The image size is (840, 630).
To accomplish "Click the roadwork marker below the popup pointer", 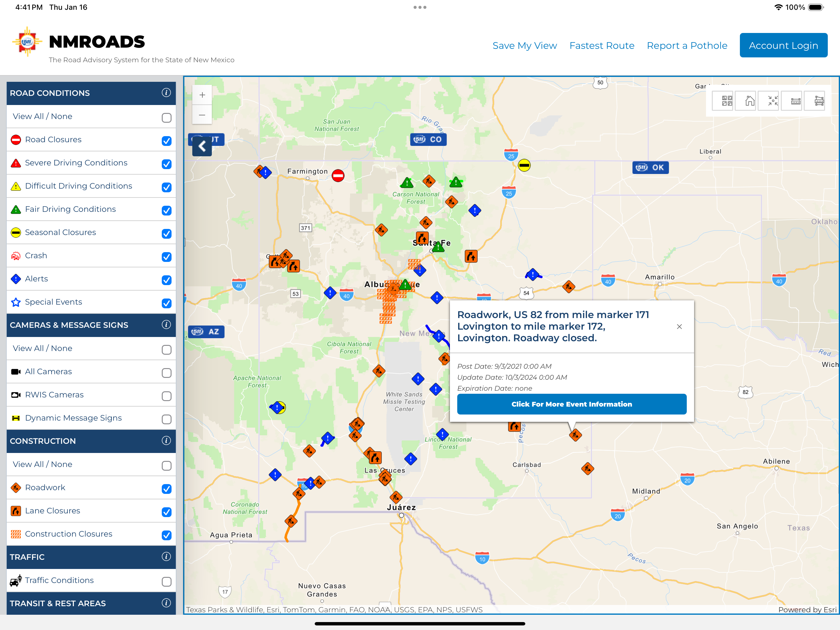I will 575,435.
